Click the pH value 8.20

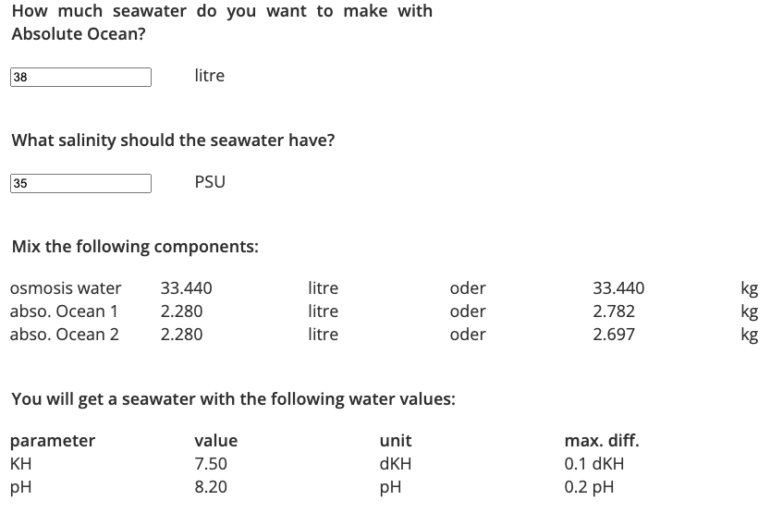(211, 488)
